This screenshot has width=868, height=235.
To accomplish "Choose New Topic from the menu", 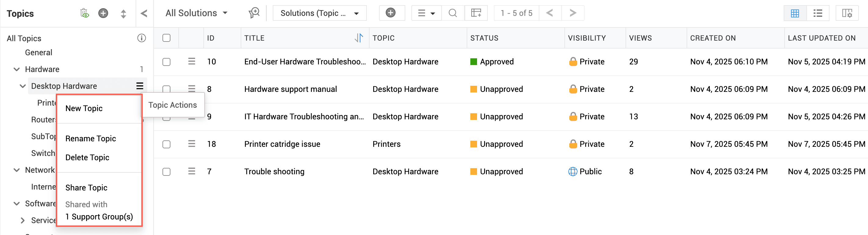I will click(x=84, y=108).
